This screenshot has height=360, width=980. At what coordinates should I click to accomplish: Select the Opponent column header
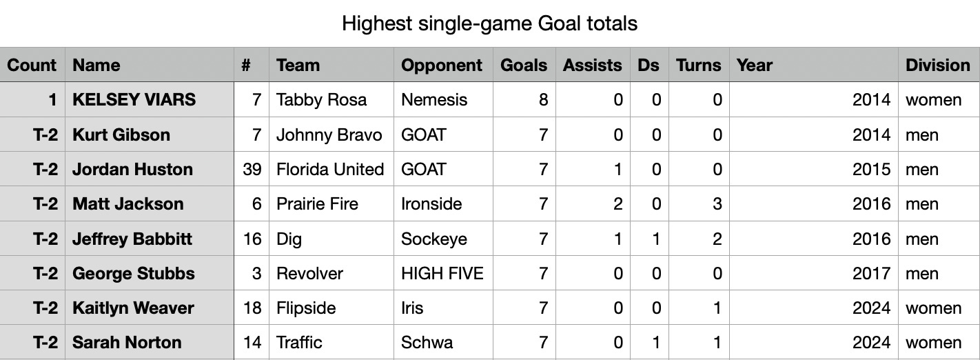443,65
